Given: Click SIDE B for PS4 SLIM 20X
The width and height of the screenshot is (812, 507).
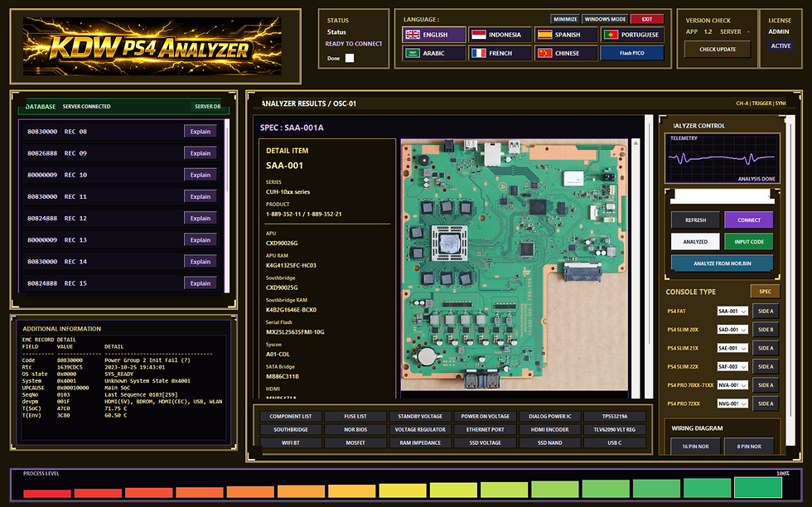Looking at the screenshot, I should coord(766,330).
